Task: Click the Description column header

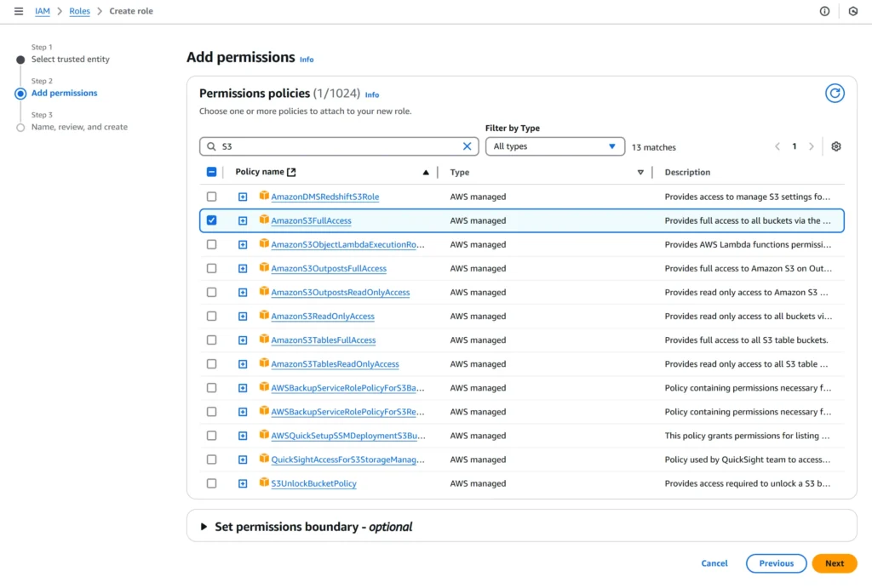Action: click(687, 172)
